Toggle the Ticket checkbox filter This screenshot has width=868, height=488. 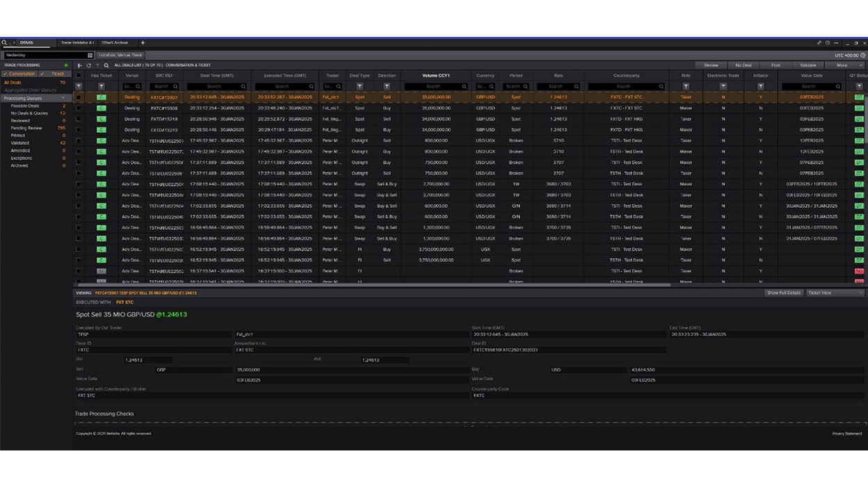54,74
